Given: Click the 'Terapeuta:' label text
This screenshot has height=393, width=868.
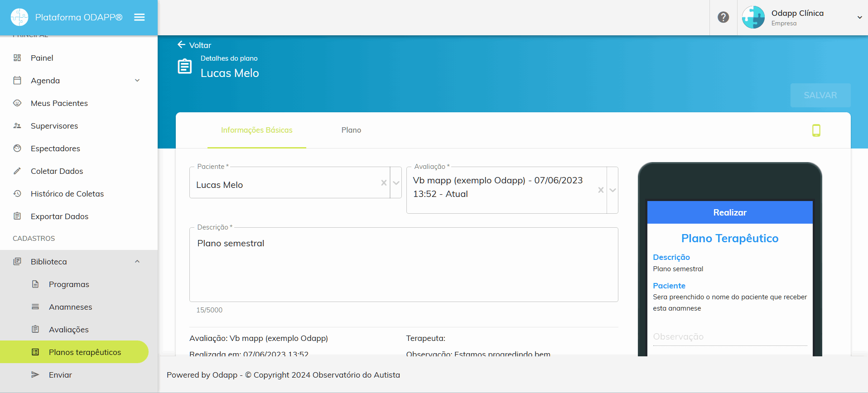Looking at the screenshot, I should [x=426, y=338].
